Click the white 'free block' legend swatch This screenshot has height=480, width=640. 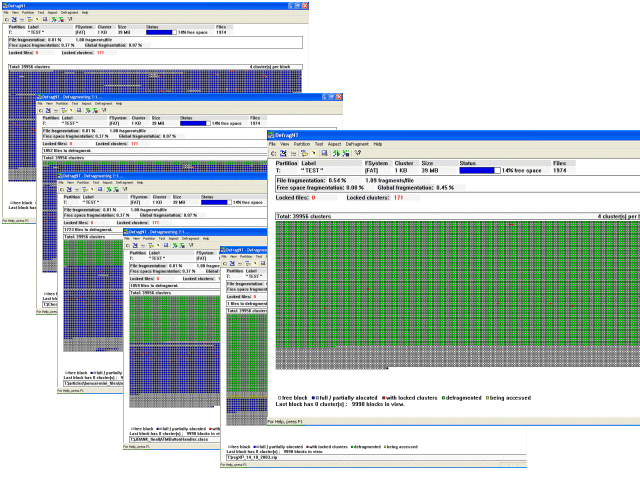click(280, 398)
